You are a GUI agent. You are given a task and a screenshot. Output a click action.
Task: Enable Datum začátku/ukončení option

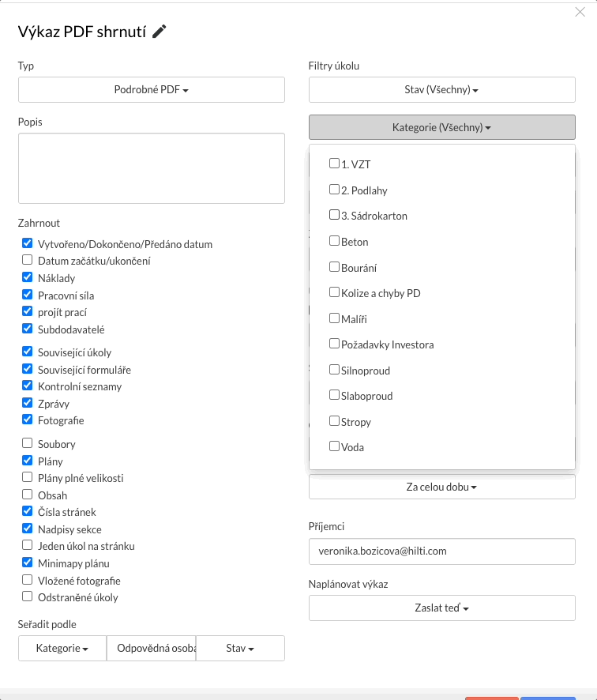click(27, 259)
